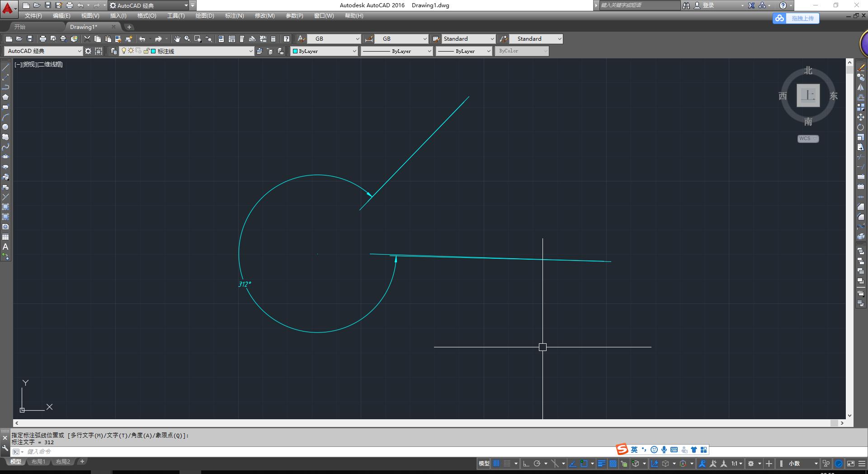
Task: Select the Polygon tool in draw toolbar
Action: pyautogui.click(x=5, y=97)
